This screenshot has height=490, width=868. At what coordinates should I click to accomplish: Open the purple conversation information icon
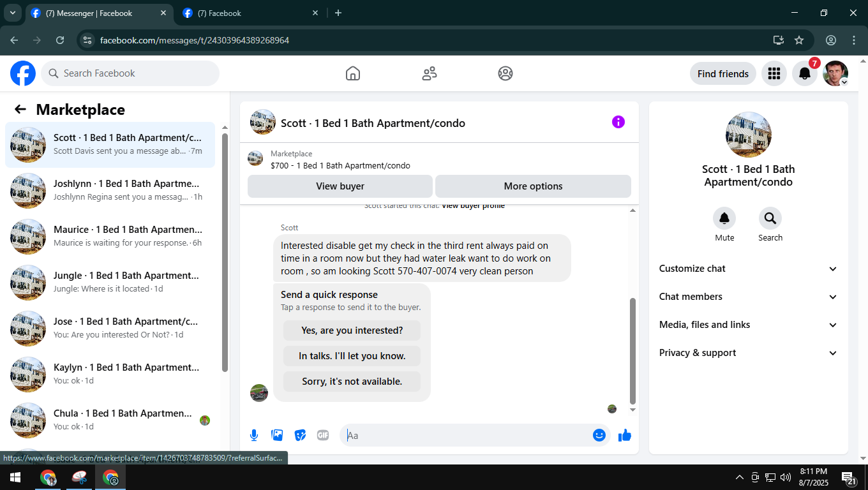[618, 122]
